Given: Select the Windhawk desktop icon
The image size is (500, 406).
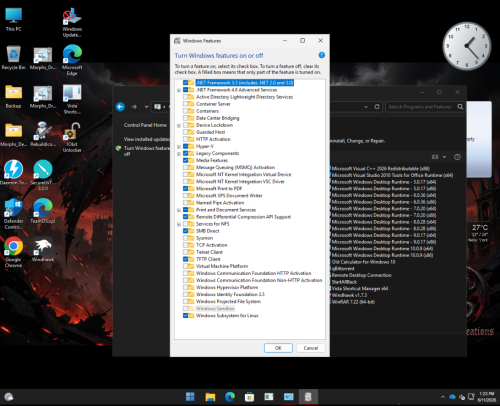Looking at the screenshot, I should coord(43,250).
